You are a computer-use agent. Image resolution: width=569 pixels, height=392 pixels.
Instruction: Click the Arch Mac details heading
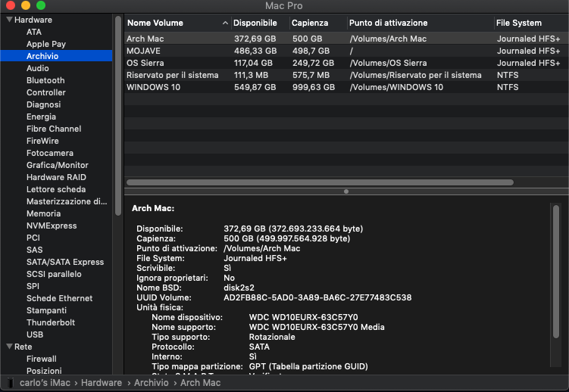tap(153, 208)
